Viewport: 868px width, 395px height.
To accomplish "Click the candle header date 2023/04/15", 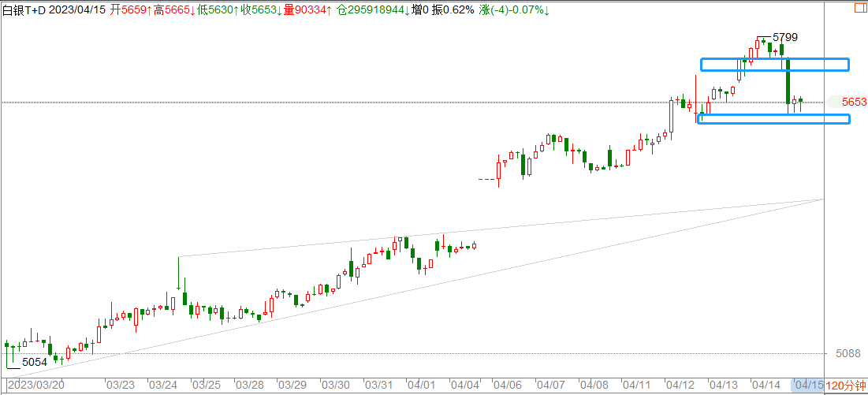I will pos(77,10).
